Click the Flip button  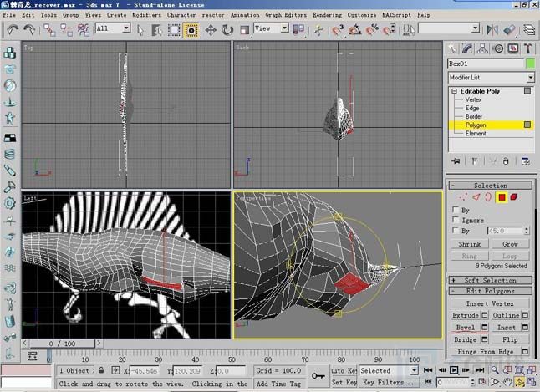(510, 339)
